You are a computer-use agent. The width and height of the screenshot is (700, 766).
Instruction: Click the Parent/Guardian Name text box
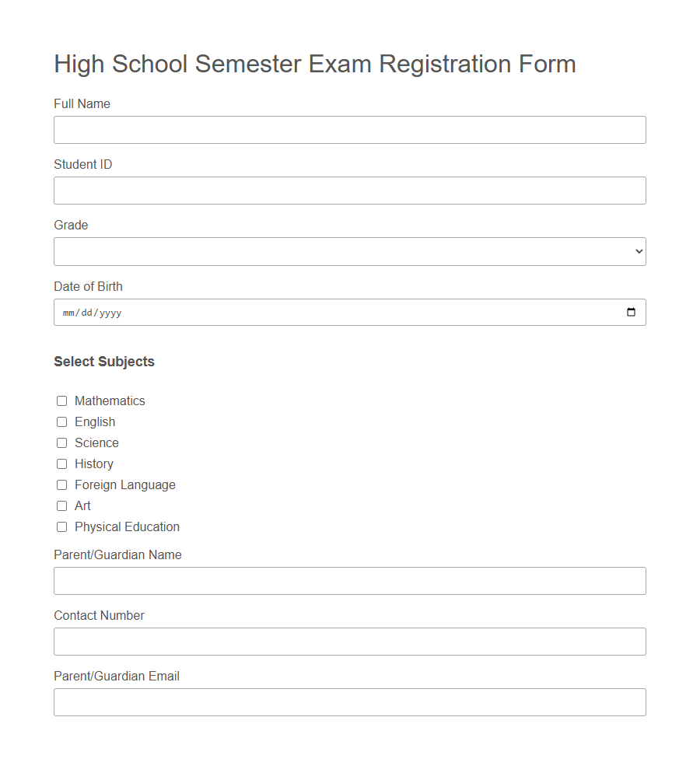350,581
